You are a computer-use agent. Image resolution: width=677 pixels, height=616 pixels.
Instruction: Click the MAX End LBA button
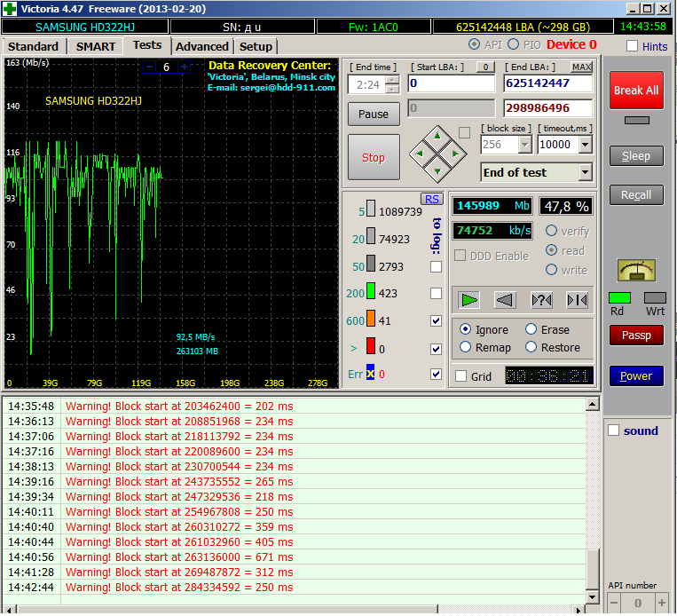[581, 67]
